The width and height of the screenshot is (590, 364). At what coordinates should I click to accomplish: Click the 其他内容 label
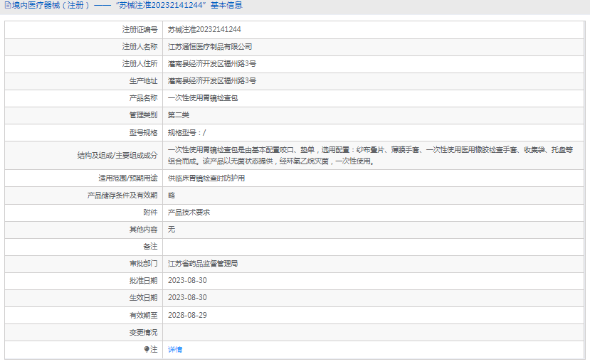pyautogui.click(x=143, y=230)
